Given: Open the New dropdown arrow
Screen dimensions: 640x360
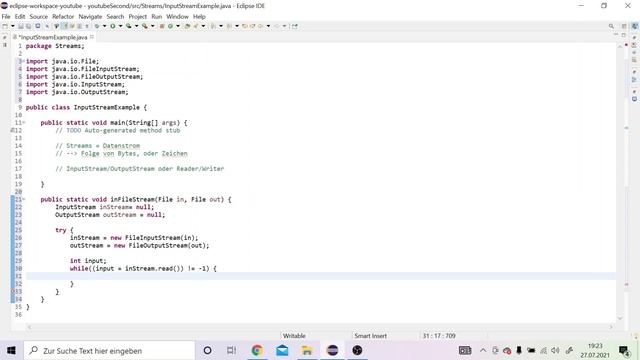Looking at the screenshot, I should [13, 26].
